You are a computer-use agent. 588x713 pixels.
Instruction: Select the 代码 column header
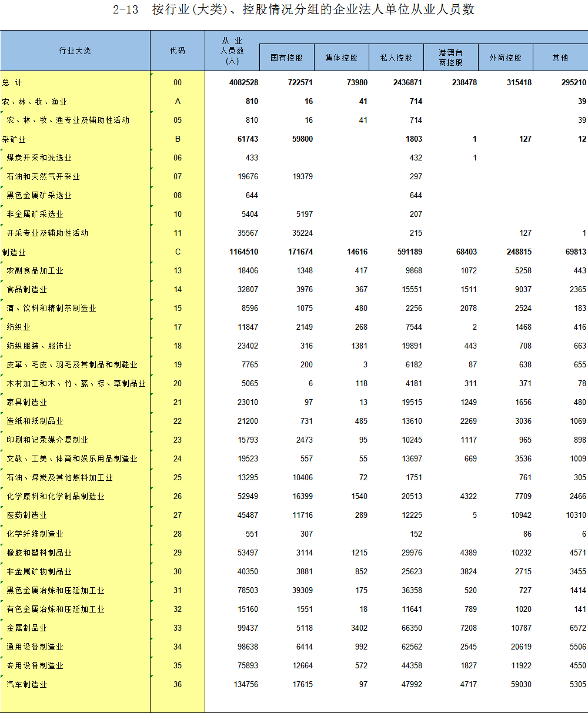[x=178, y=51]
